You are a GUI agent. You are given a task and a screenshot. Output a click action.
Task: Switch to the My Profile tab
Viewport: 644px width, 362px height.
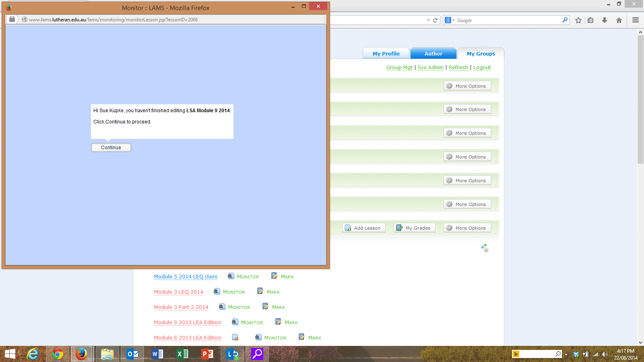pyautogui.click(x=386, y=53)
